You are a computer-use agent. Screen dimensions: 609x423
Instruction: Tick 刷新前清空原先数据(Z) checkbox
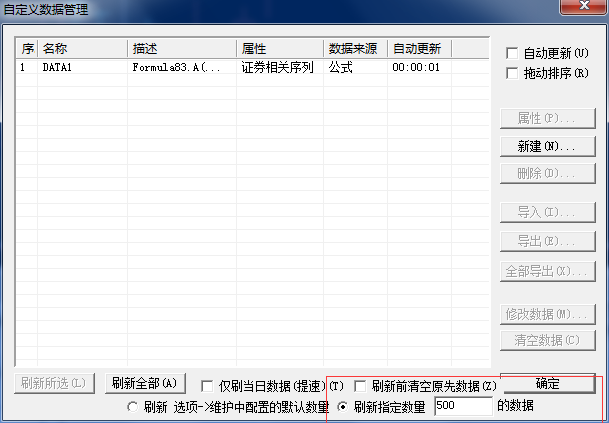360,386
